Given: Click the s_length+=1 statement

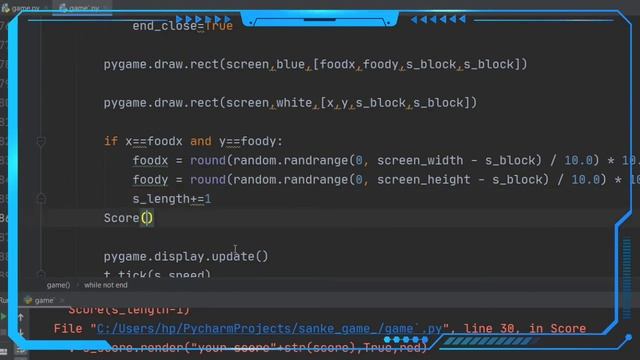Looking at the screenshot, I should tap(172, 199).
